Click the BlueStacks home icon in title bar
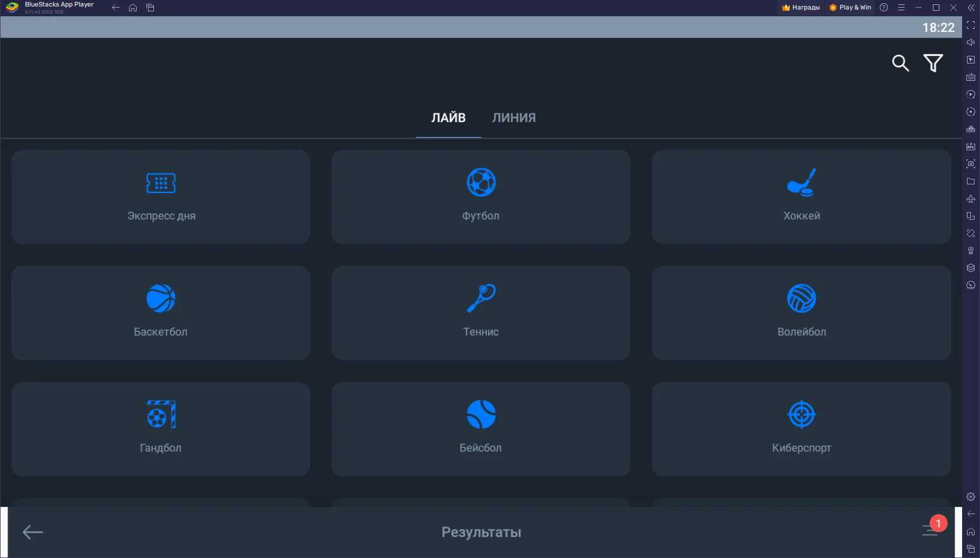Viewport: 980px width, 558px height. [133, 8]
